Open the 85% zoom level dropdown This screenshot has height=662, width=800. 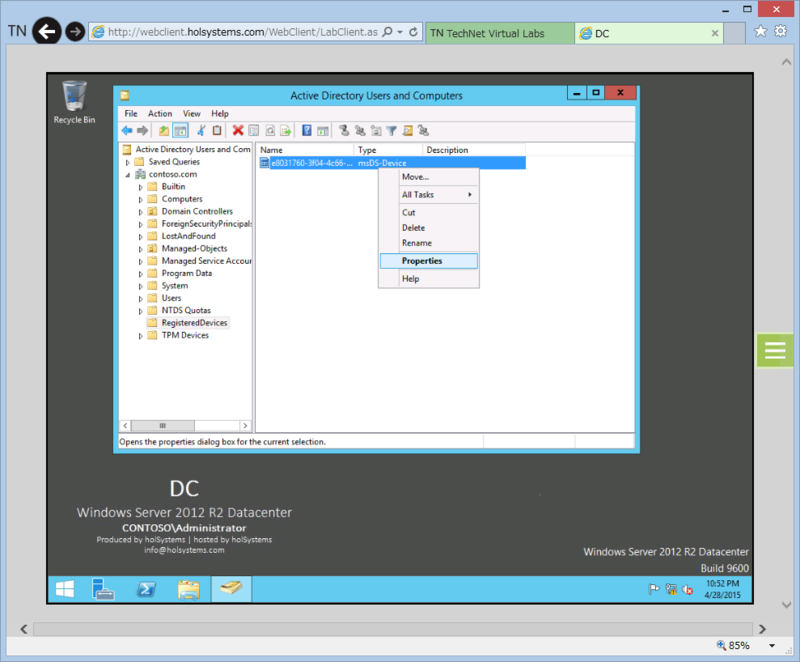(772, 646)
